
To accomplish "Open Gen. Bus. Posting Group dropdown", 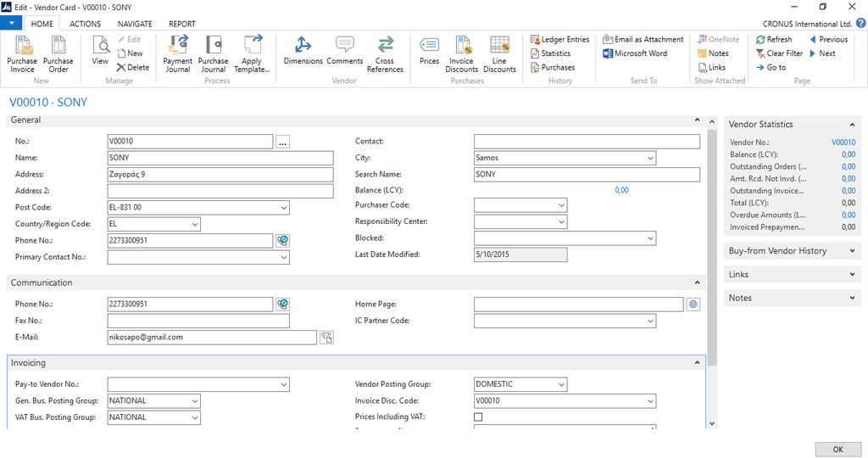I will pyautogui.click(x=195, y=401).
